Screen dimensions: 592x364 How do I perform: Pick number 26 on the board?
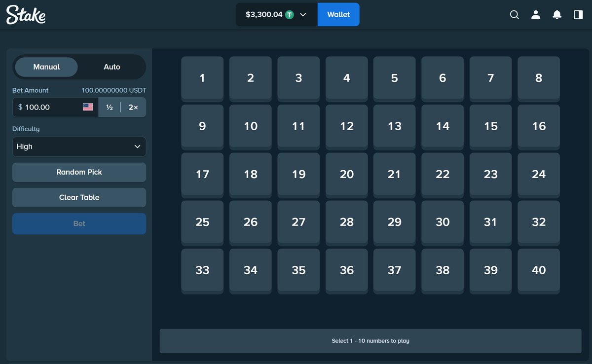tap(251, 223)
